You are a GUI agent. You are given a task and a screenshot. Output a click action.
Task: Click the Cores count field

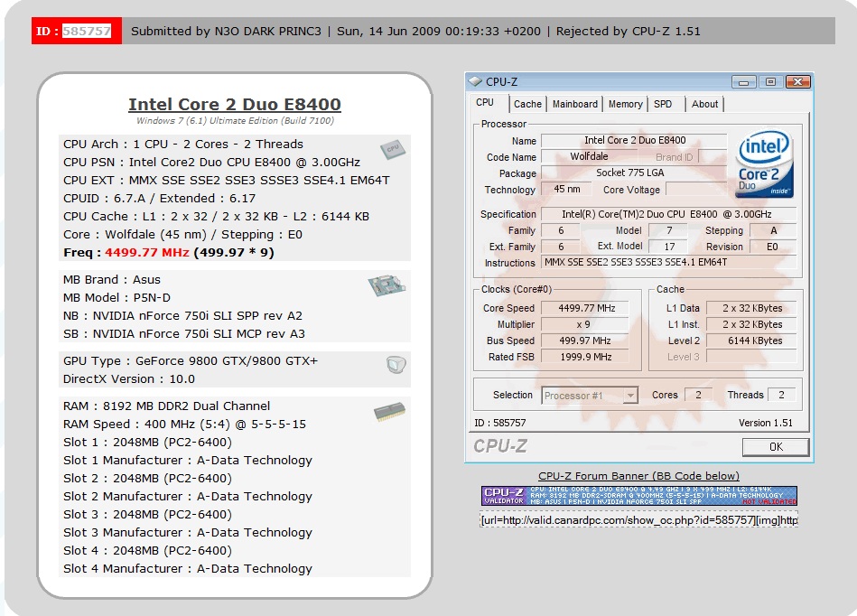[698, 395]
